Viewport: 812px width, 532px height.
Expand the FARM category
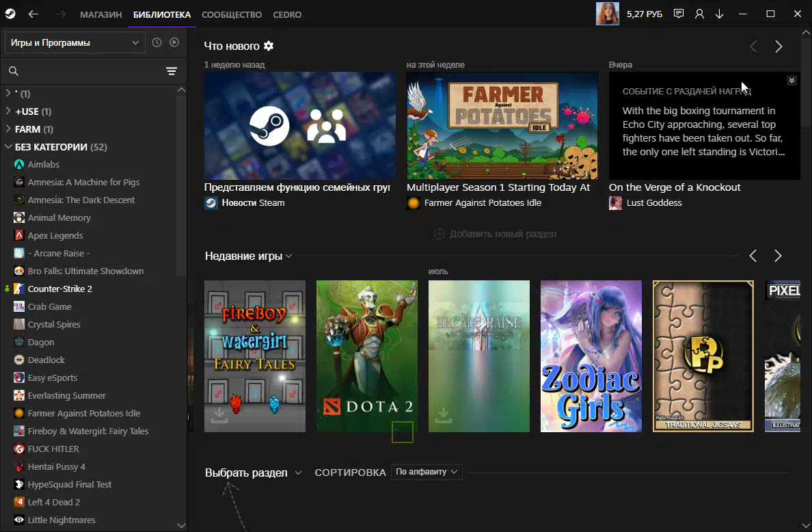click(8, 129)
